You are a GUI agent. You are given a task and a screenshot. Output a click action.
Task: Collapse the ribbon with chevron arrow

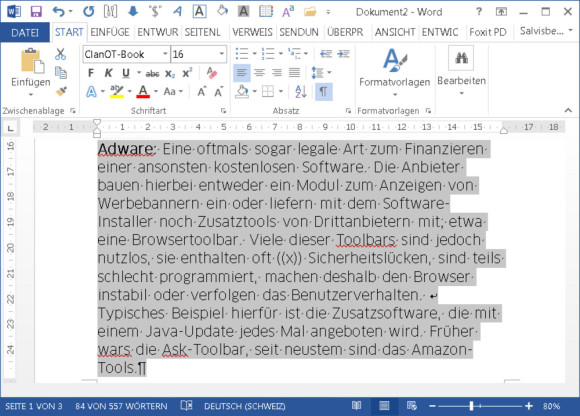pyautogui.click(x=568, y=110)
